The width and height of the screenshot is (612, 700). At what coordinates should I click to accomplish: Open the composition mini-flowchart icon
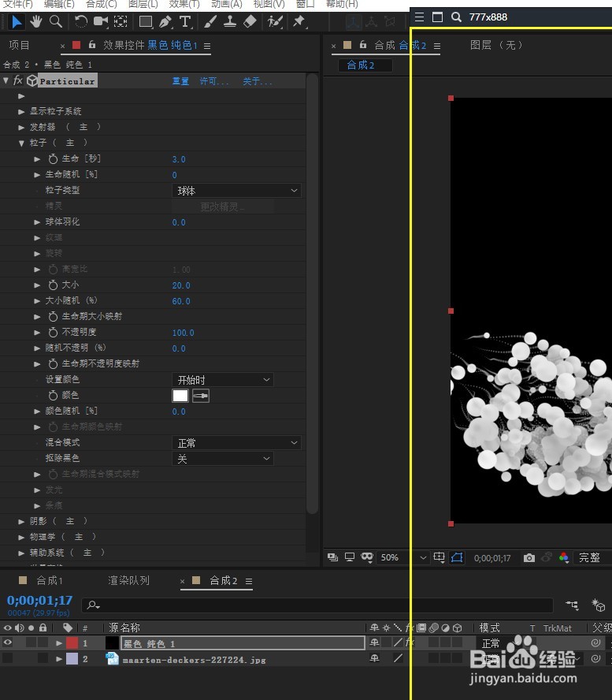click(572, 605)
